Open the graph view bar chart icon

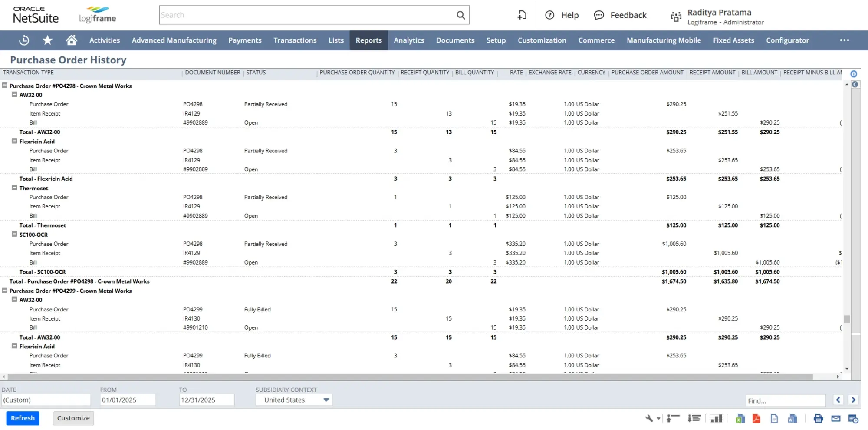(x=717, y=418)
